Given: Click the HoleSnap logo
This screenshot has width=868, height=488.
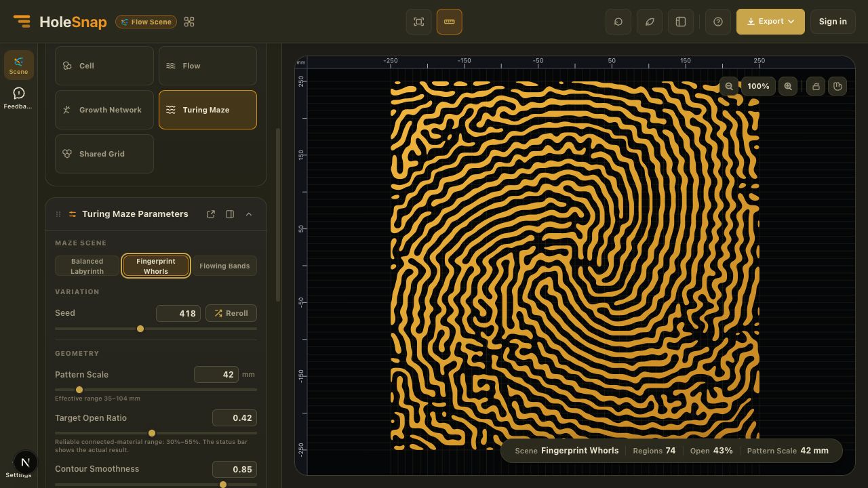Looking at the screenshot, I should (60, 22).
